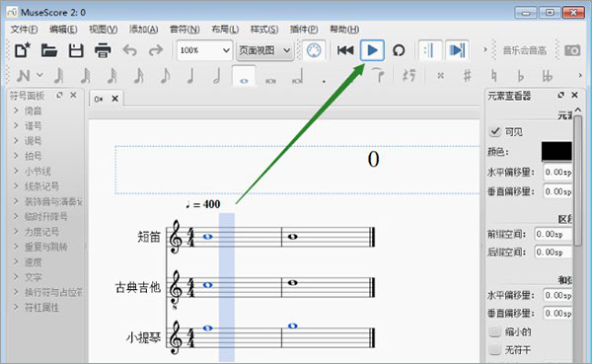Toggle MIDI input icon in toolbar
This screenshot has height=364, width=592.
314,50
